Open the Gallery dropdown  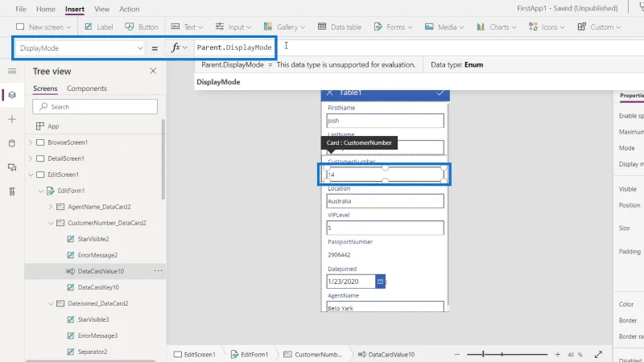(284, 27)
